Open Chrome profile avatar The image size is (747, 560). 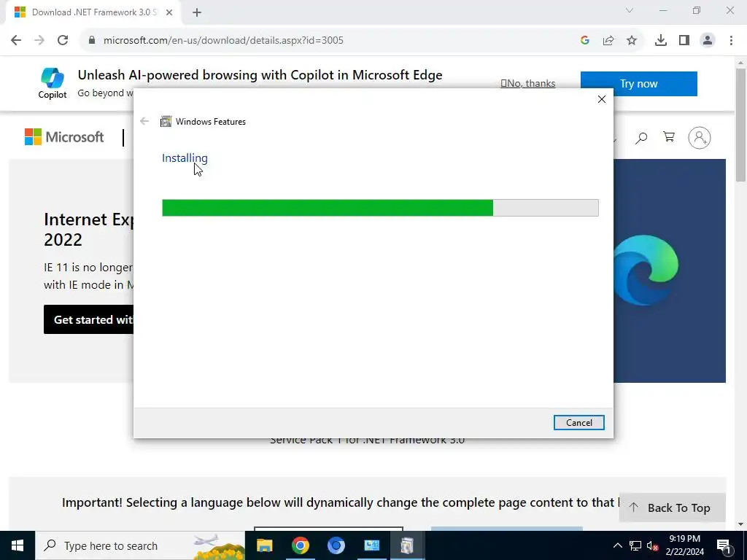click(x=708, y=40)
